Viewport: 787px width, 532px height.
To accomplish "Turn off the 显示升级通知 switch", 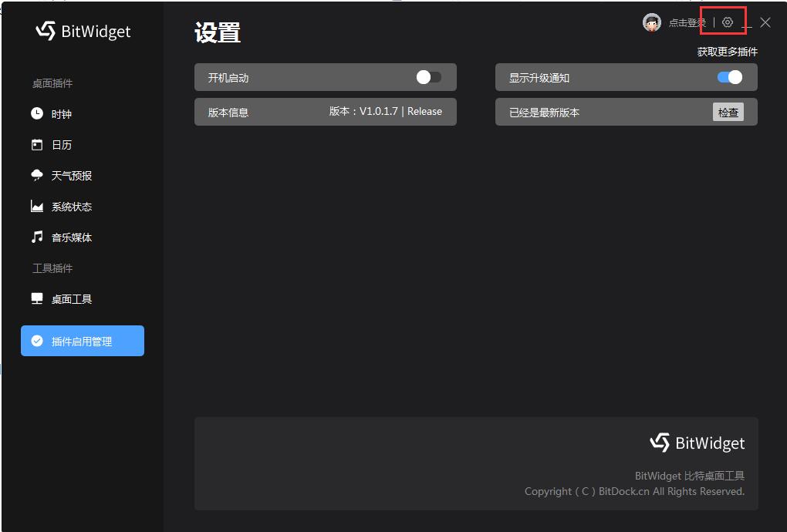I will pos(730,77).
